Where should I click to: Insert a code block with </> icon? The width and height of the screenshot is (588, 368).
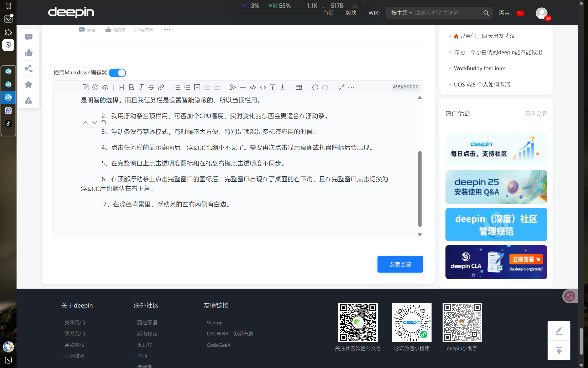coord(253,87)
